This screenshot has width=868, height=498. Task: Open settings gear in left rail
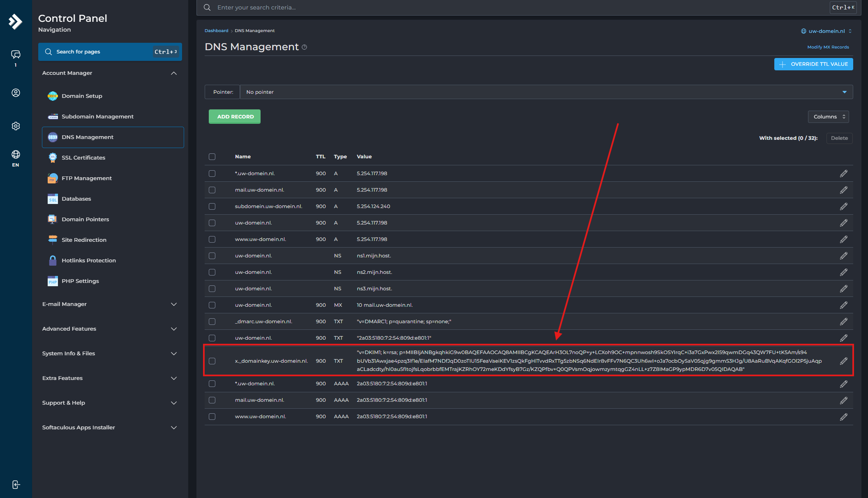pos(16,126)
